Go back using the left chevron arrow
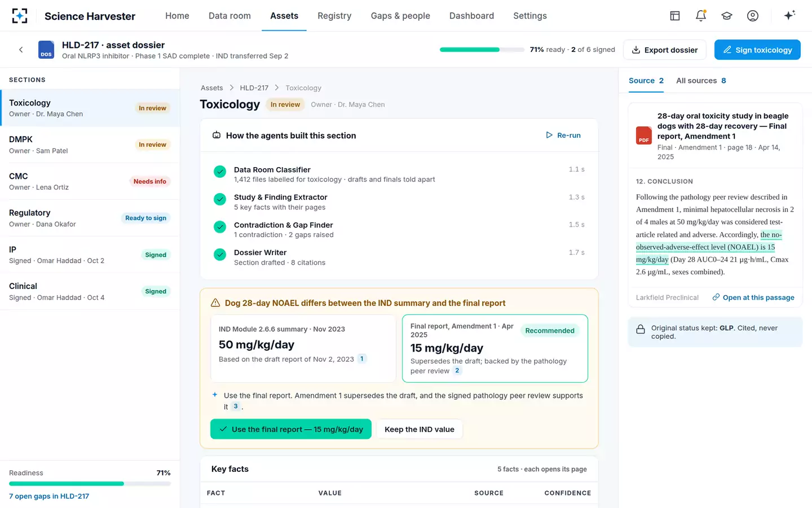Image resolution: width=812 pixels, height=508 pixels. [x=21, y=50]
